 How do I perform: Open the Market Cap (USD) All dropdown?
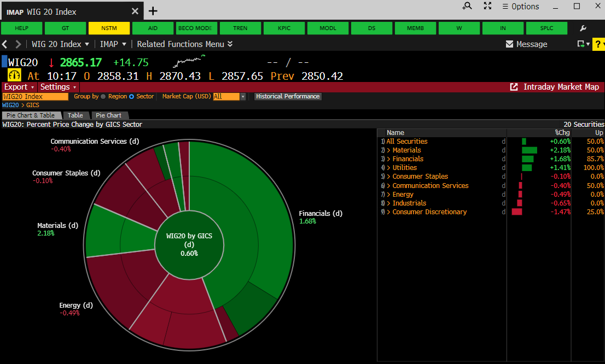pyautogui.click(x=243, y=97)
